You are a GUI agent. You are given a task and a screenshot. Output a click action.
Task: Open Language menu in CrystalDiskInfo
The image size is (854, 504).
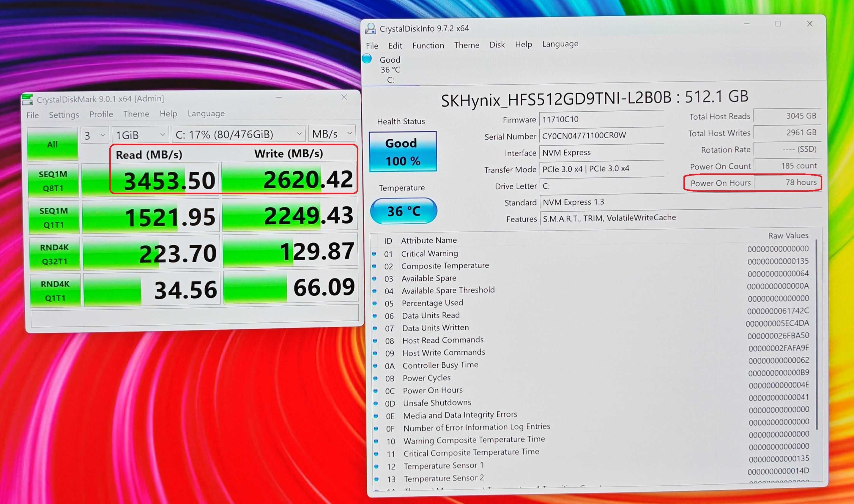point(560,44)
